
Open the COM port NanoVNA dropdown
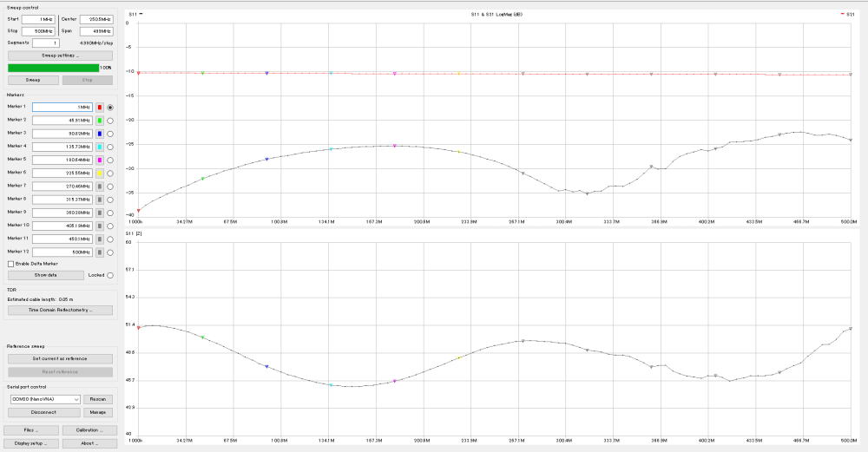(45, 399)
